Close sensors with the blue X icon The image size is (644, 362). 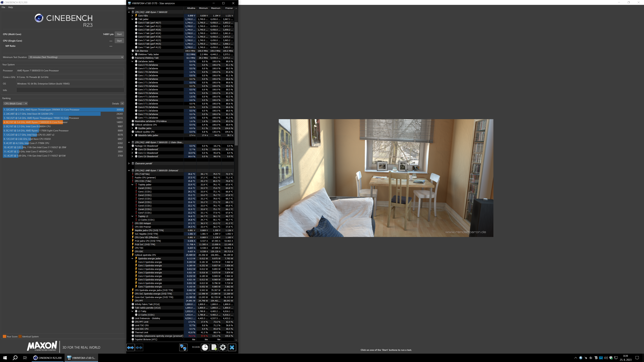tap(232, 348)
